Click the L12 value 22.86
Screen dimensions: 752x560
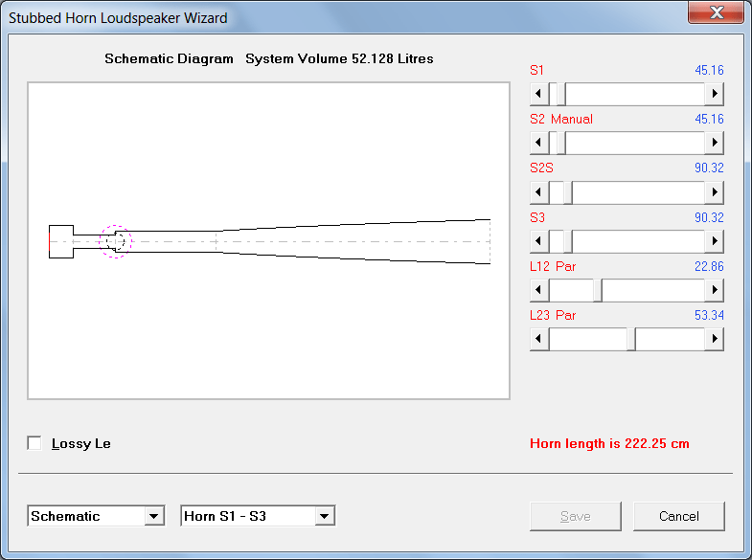[x=709, y=266]
